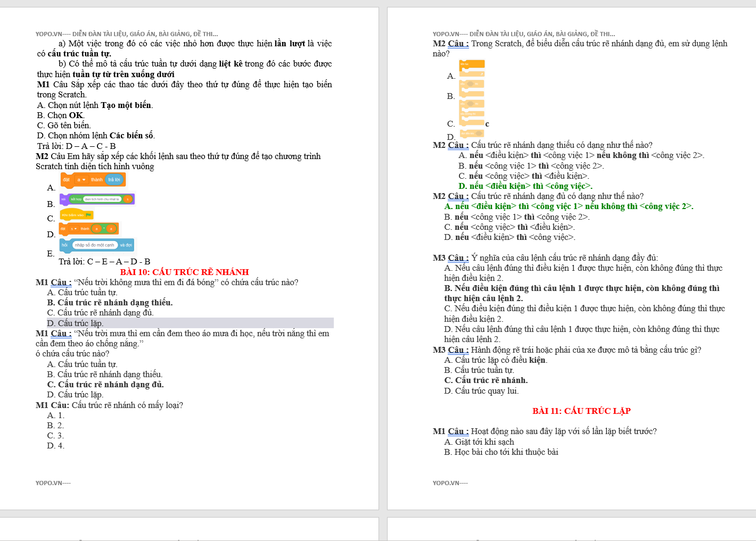Click the 'đợi đến khi' block image
Screen dimensions: 756x541
pyautogui.click(x=472, y=134)
